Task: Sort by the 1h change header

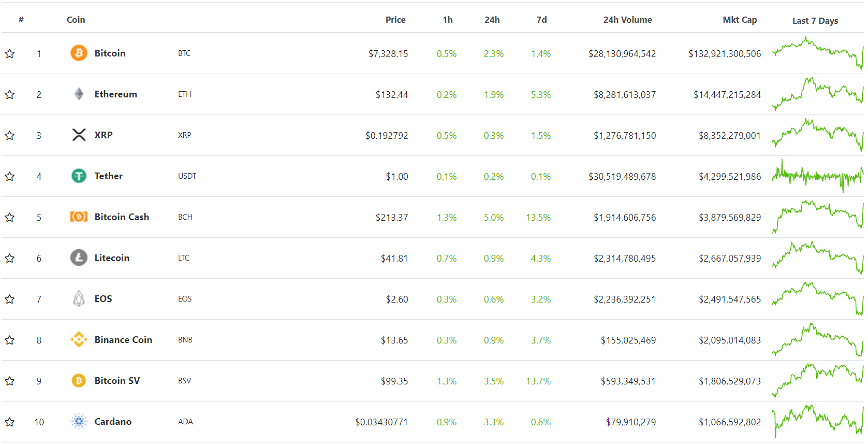Action: [x=448, y=20]
